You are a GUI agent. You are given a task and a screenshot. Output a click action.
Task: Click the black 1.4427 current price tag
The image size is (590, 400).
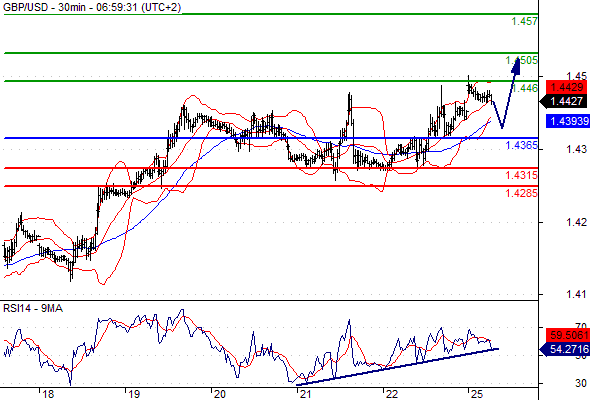pyautogui.click(x=564, y=101)
